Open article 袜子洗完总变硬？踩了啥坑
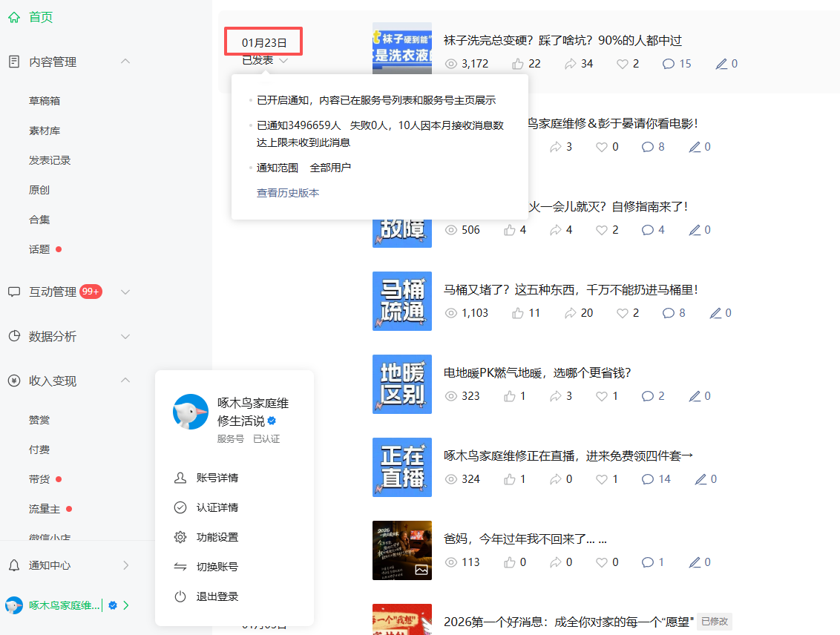The height and width of the screenshot is (635, 840). pyautogui.click(x=562, y=41)
